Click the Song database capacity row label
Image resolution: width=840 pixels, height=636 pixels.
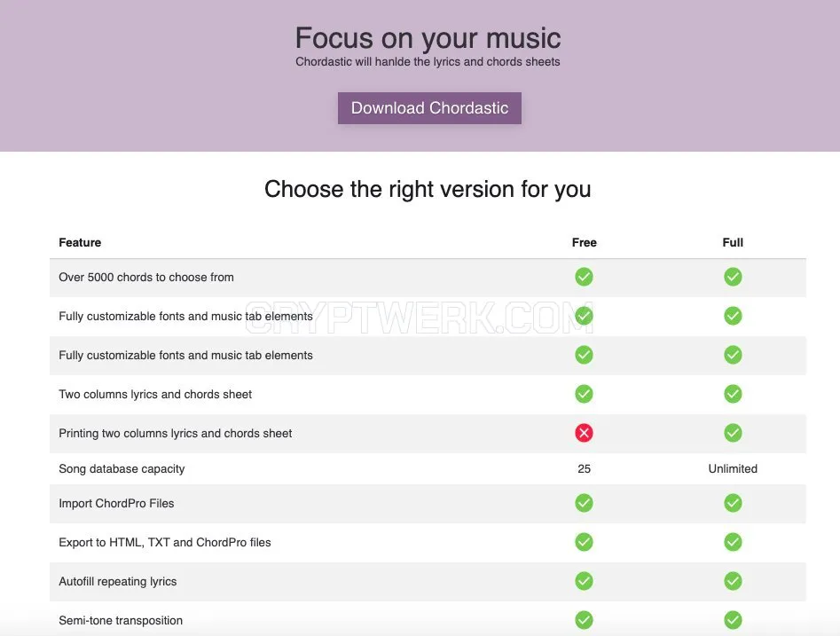pyautogui.click(x=122, y=469)
